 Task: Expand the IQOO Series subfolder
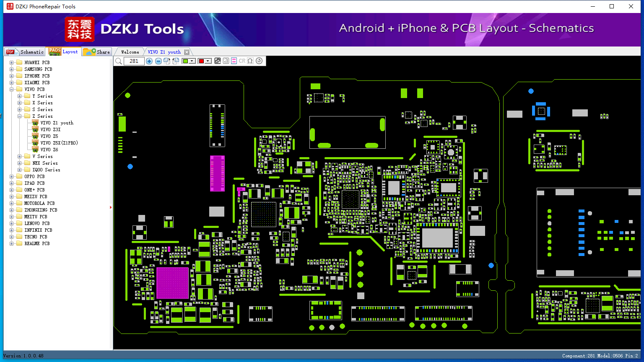pos(20,170)
